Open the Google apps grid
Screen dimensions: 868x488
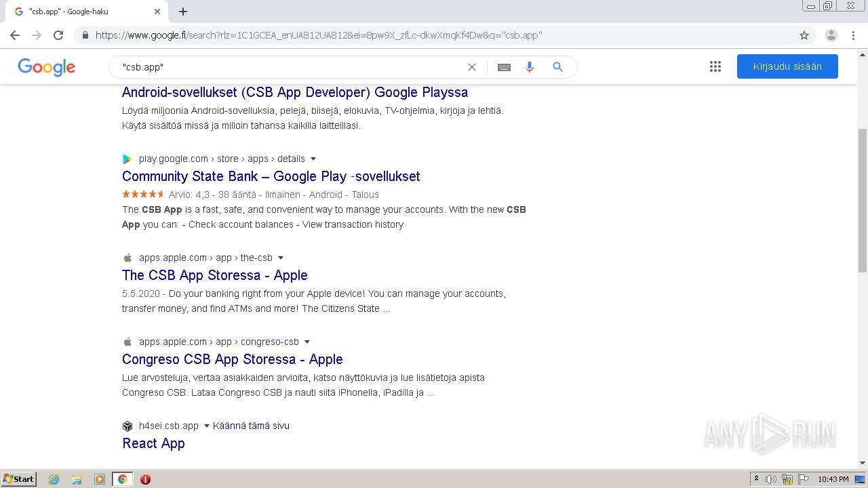pyautogui.click(x=715, y=66)
